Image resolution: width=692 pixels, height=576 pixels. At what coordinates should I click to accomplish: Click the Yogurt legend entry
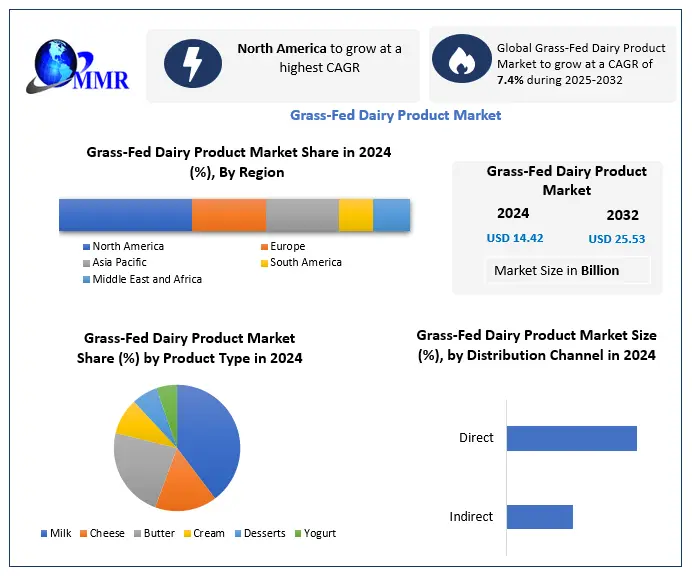315,534
